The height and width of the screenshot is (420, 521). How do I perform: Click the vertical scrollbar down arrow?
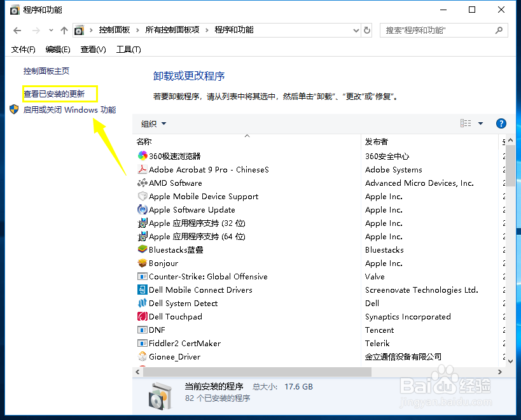tap(511, 361)
